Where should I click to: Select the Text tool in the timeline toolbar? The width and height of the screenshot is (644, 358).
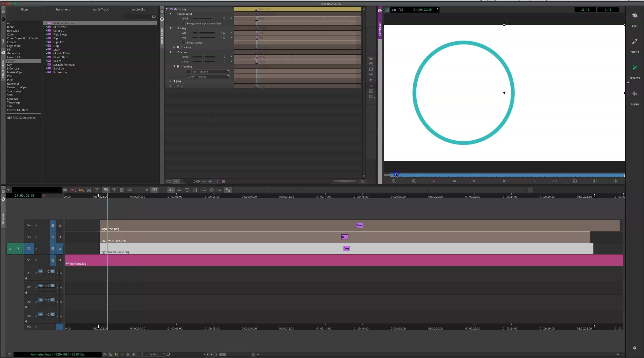pyautogui.click(x=187, y=190)
